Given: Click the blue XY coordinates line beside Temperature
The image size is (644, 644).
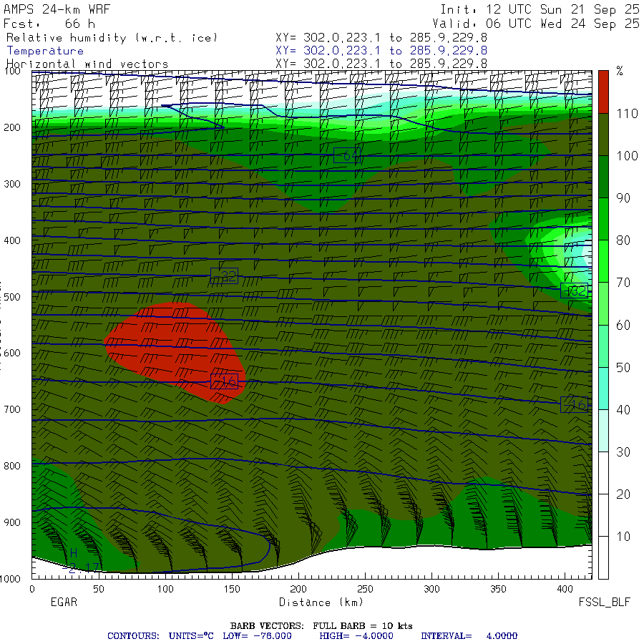Looking at the screenshot, I should click(381, 51).
